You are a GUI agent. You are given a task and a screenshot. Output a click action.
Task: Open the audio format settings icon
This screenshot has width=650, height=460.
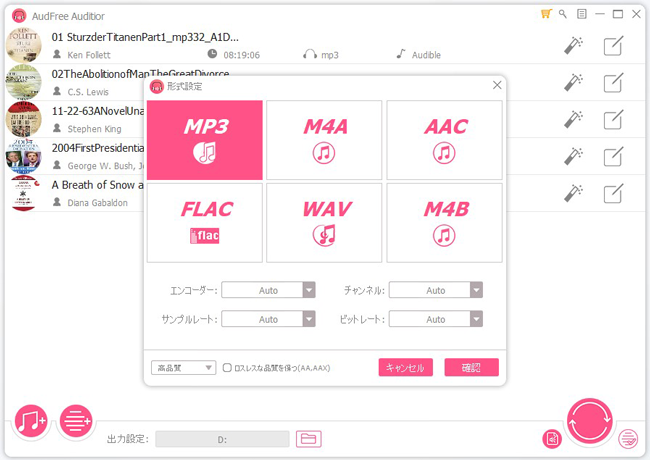pos(552,439)
